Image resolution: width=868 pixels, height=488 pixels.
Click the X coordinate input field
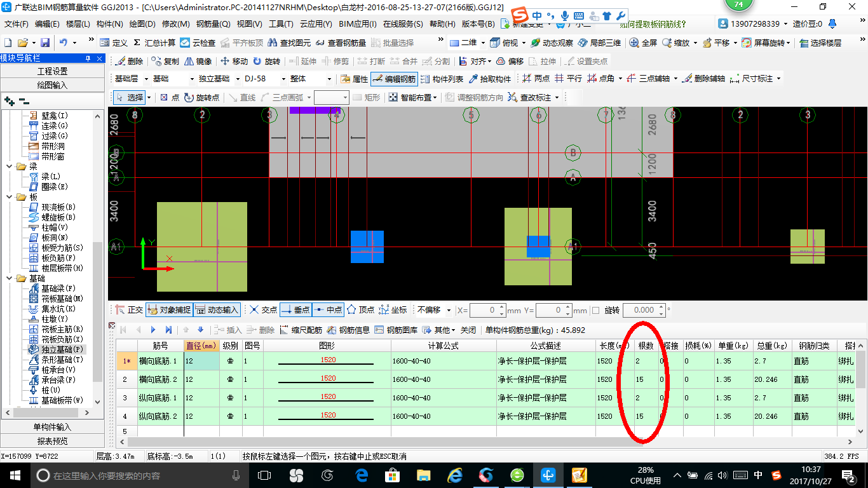(x=487, y=310)
